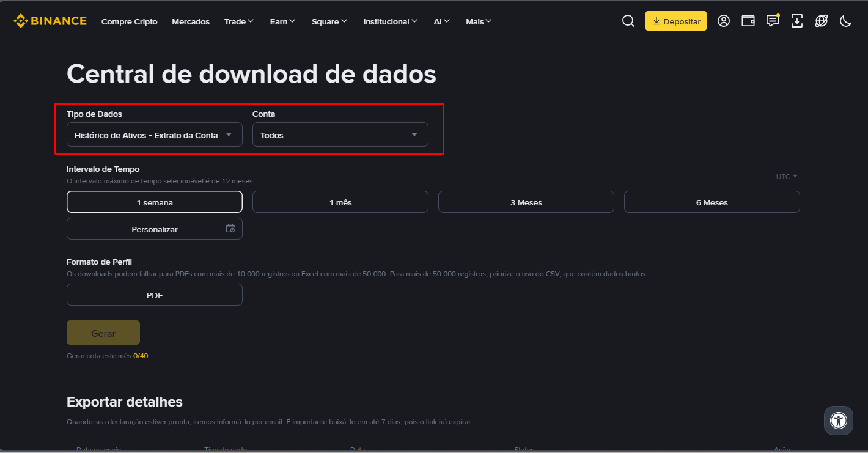Expand the Institucional menu
This screenshot has width=868, height=453.
391,21
